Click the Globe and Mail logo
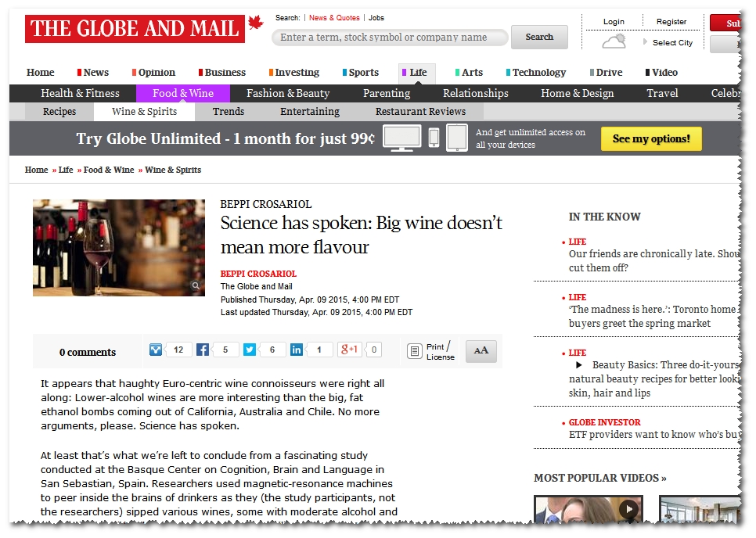The image size is (756, 538). (135, 29)
